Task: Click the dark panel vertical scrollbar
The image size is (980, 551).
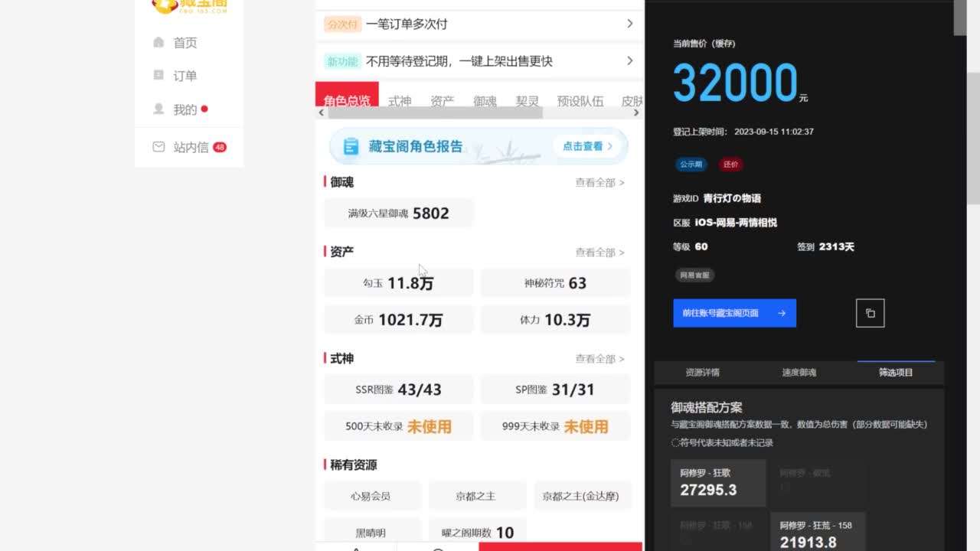Action: 960,18
